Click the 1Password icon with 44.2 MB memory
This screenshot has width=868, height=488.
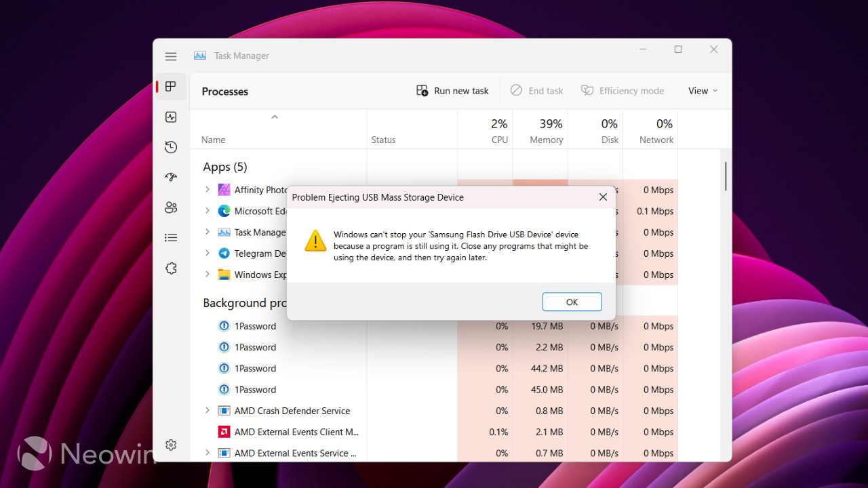pos(224,369)
